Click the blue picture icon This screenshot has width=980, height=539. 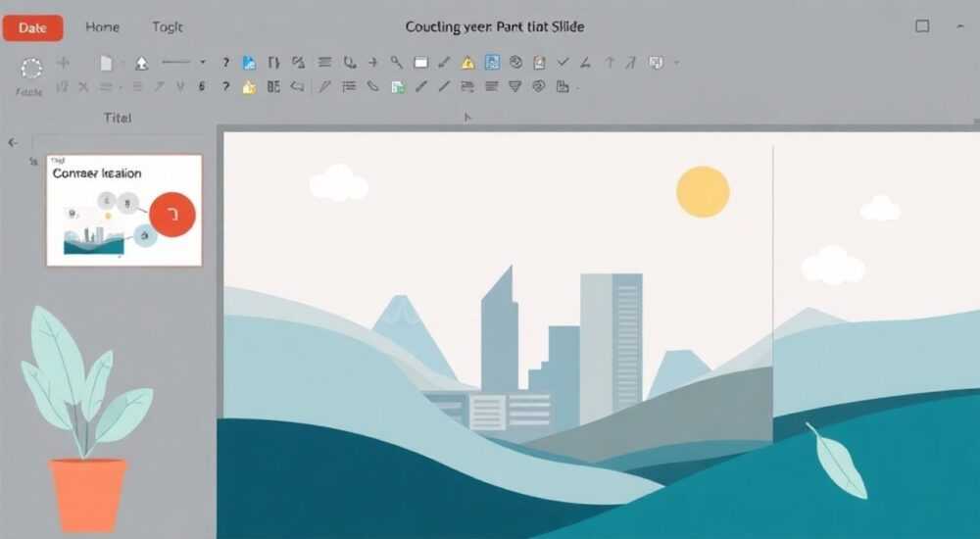pos(249,63)
